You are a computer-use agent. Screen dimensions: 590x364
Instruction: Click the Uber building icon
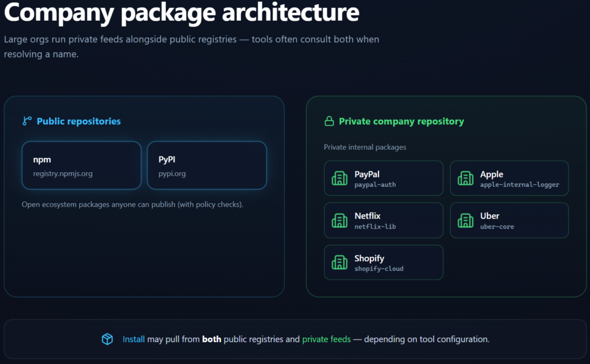click(x=465, y=221)
